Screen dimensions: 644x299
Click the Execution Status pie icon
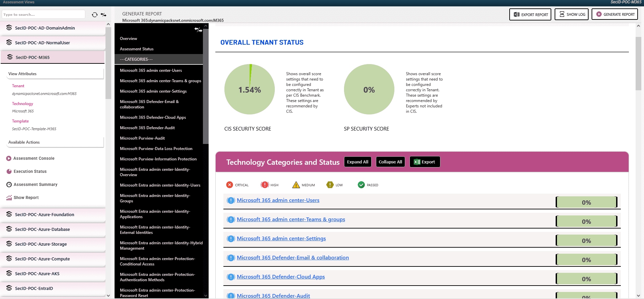tap(9, 171)
